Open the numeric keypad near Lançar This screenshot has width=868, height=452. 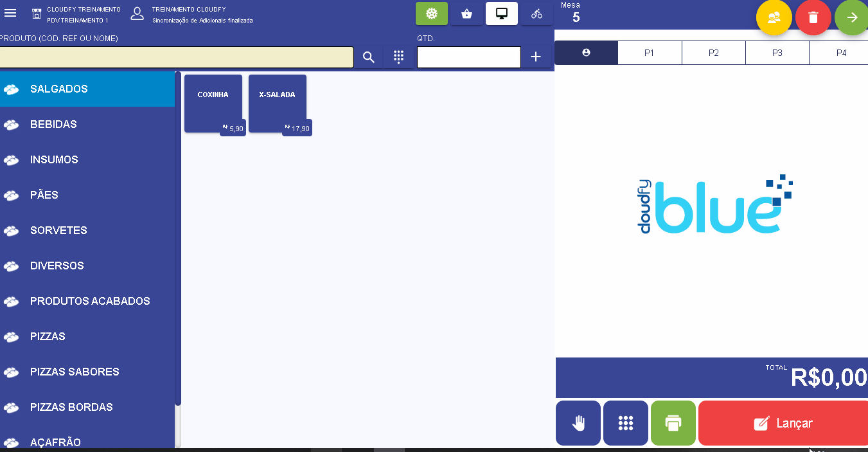pyautogui.click(x=626, y=423)
